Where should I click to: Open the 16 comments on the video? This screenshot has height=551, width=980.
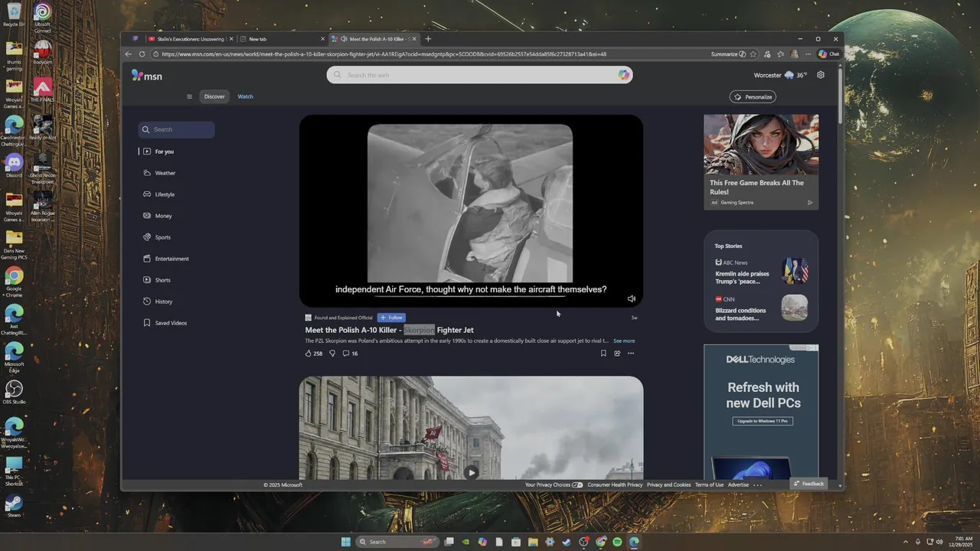(x=350, y=354)
